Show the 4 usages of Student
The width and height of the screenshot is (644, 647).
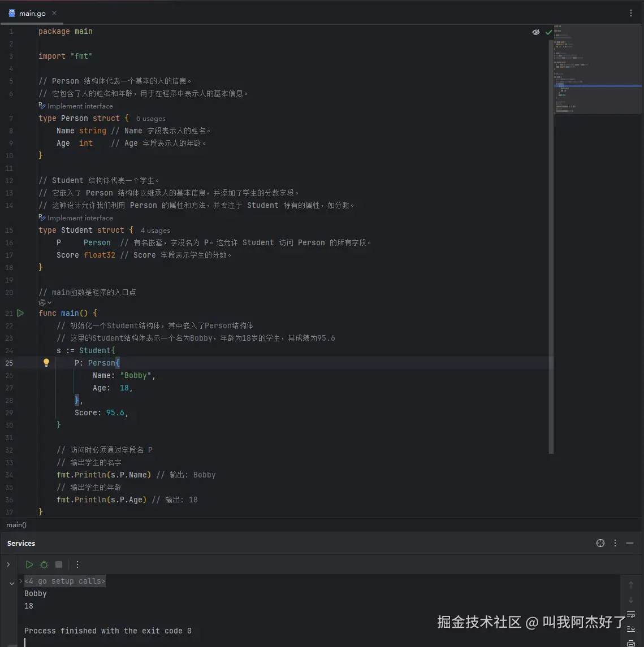tap(155, 231)
